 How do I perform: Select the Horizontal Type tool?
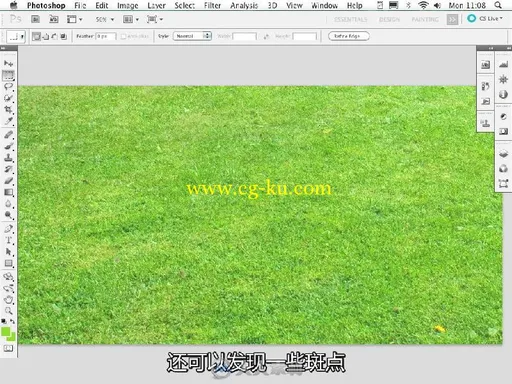pyautogui.click(x=8, y=240)
